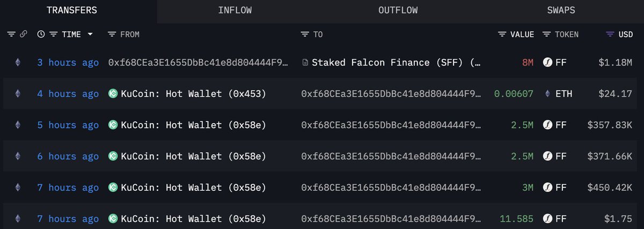Click the KuCoin logo on the 4 hours ago row
Screen dimensions: 644x229
113,94
